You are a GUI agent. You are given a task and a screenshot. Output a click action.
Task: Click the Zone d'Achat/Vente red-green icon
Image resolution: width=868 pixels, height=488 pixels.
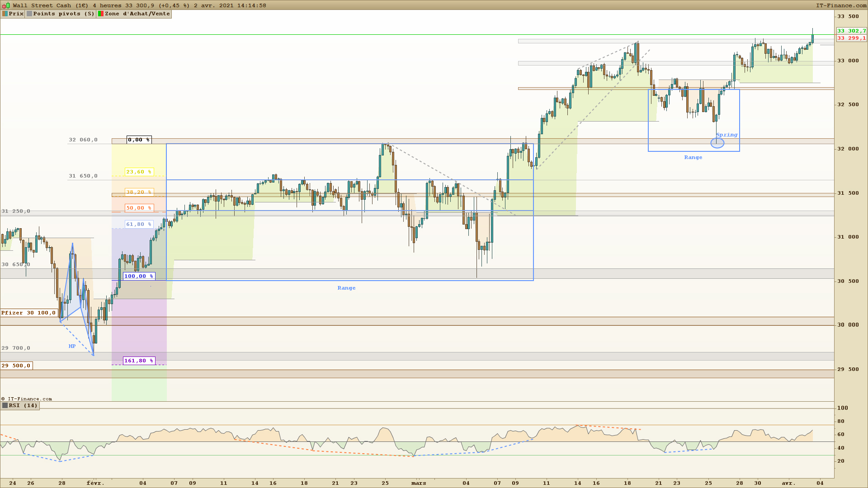101,14
